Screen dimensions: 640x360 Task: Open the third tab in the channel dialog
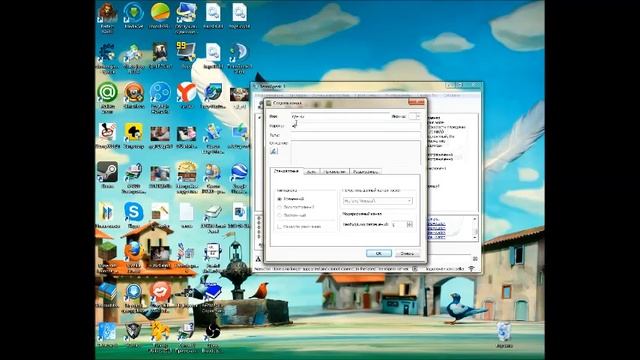coord(335,172)
